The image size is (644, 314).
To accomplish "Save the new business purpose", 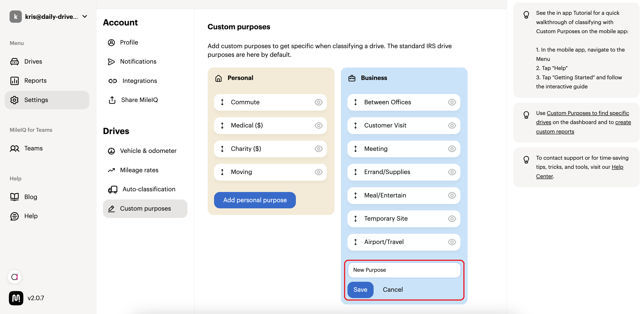I will (x=360, y=290).
